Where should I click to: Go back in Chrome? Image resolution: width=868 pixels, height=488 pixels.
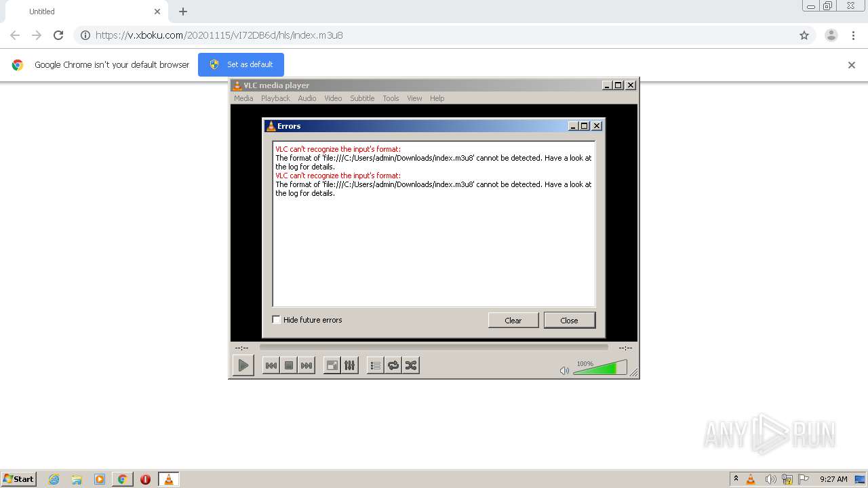[x=15, y=35]
